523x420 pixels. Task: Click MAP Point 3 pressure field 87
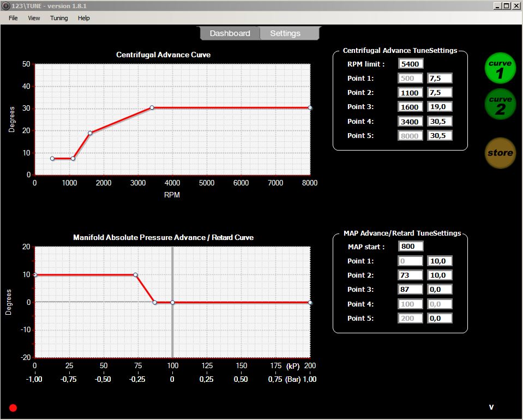[410, 289]
